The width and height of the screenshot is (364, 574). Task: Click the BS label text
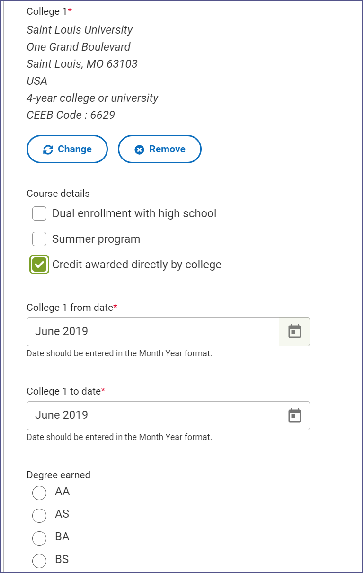(x=62, y=559)
